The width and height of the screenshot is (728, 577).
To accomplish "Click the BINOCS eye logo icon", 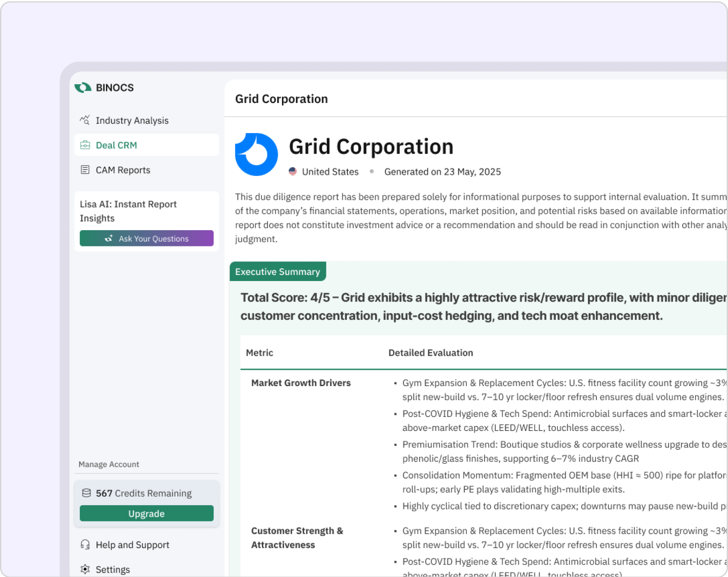I will click(x=83, y=88).
